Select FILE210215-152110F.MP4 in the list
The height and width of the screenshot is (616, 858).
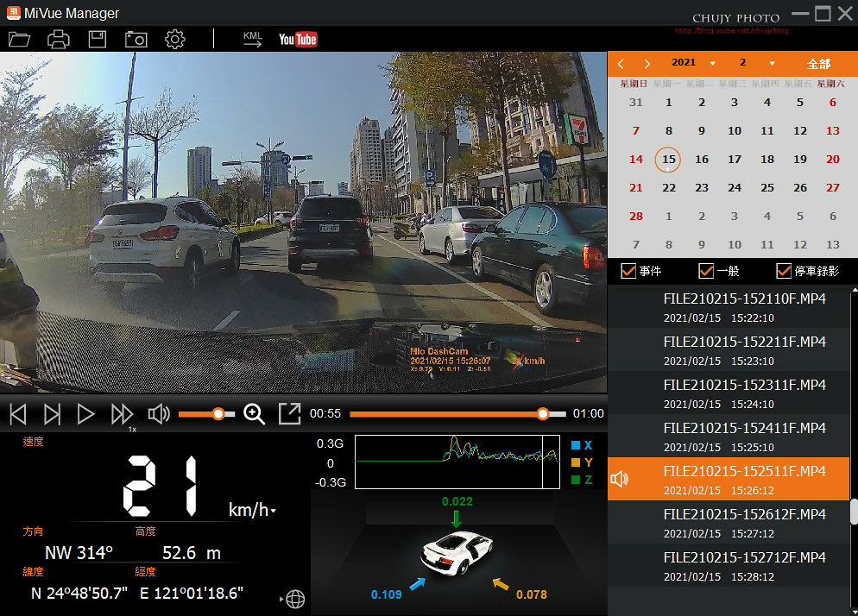coord(729,307)
